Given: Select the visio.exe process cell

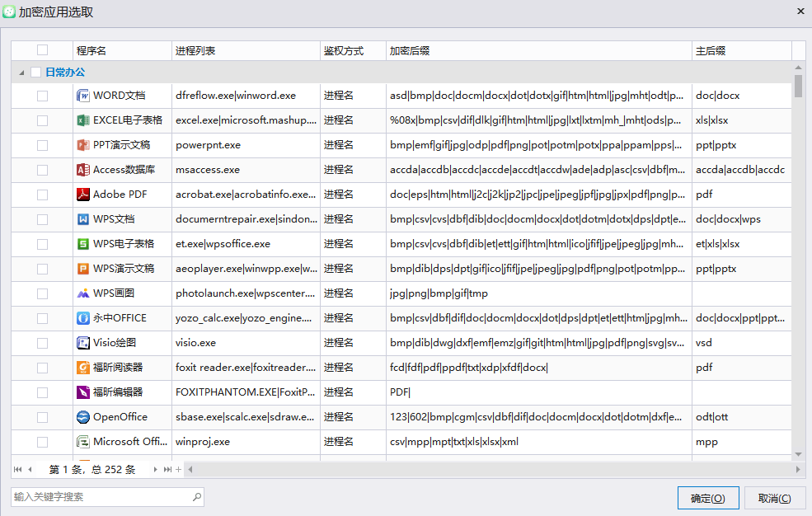Looking at the screenshot, I should (x=246, y=343).
